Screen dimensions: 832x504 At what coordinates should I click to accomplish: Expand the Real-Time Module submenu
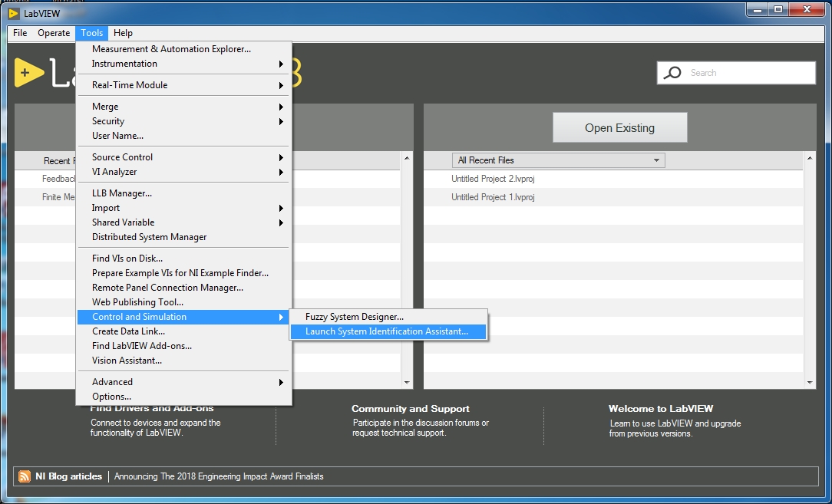[183, 85]
